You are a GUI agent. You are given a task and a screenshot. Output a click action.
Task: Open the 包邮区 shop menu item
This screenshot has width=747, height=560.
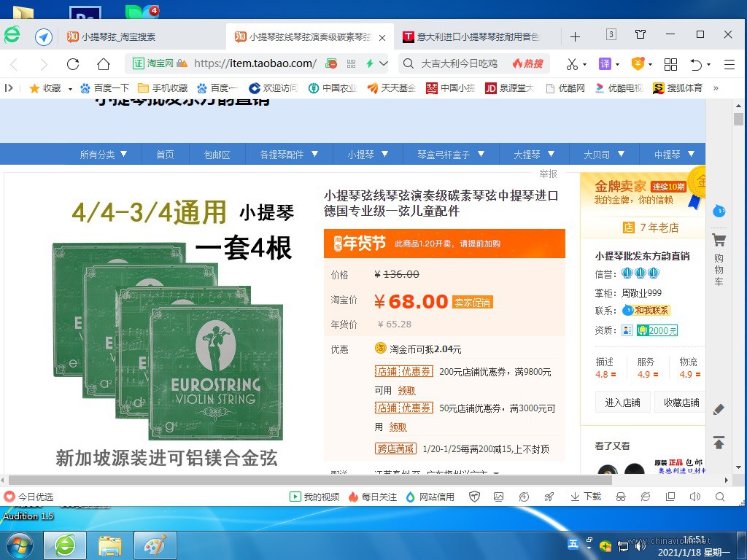point(217,155)
